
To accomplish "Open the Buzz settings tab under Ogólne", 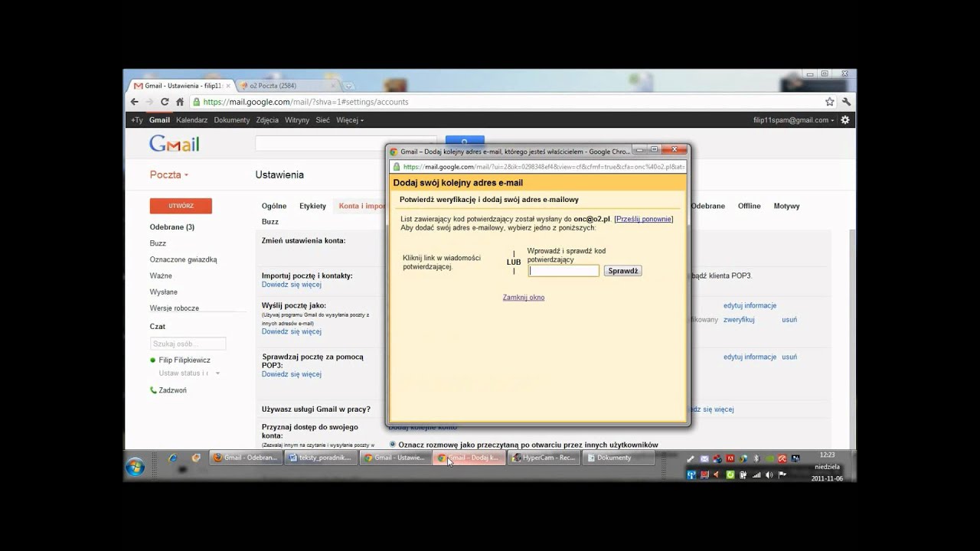I will click(x=270, y=221).
